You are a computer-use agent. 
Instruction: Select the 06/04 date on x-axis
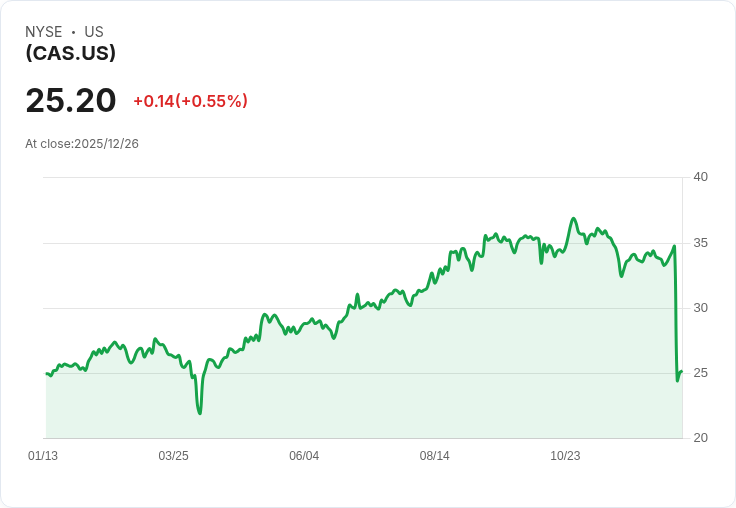click(304, 456)
